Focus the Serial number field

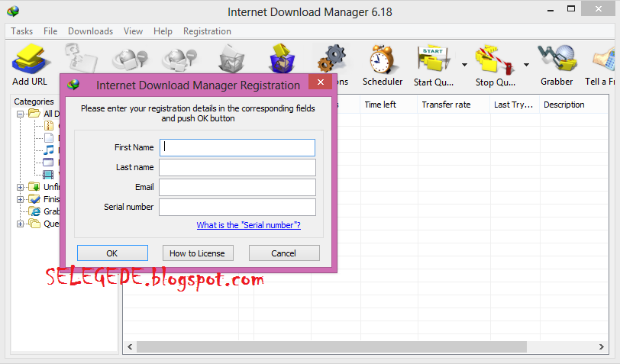237,207
